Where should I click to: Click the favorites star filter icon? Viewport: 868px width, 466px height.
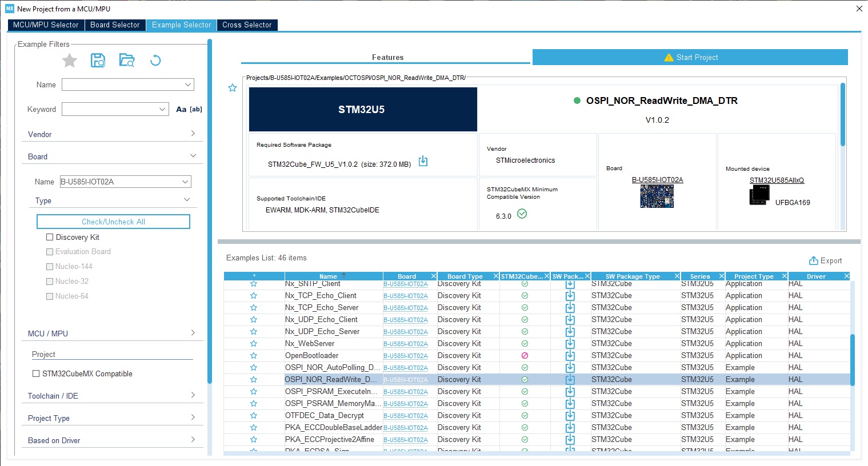click(x=70, y=61)
